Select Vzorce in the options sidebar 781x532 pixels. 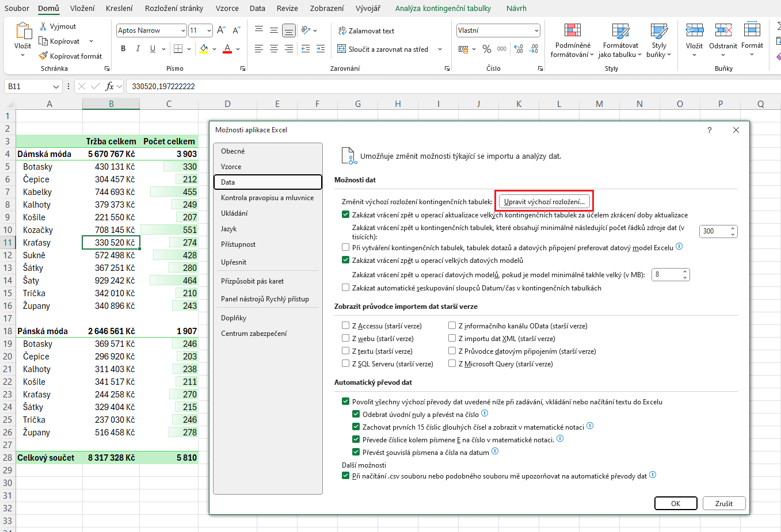click(231, 167)
